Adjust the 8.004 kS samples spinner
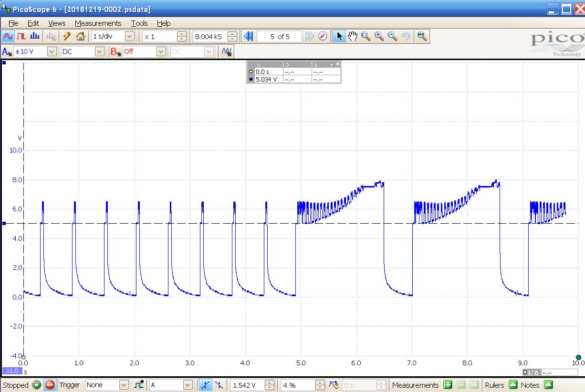Image resolution: width=585 pixels, height=392 pixels. pos(232,36)
